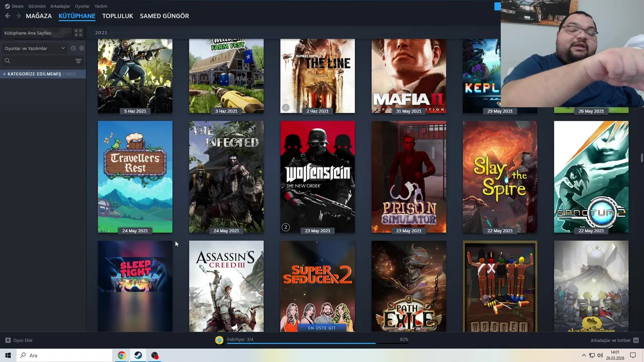Toggle sort by recent clock icon

pyautogui.click(x=73, y=48)
